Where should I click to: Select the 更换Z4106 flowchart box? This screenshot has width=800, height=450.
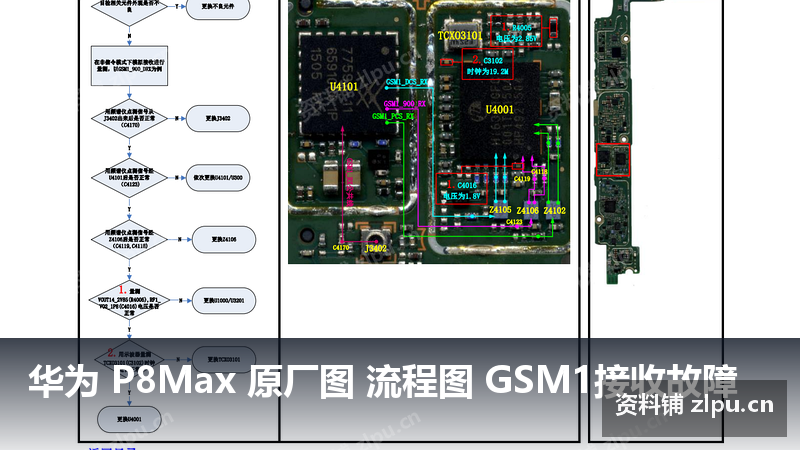click(x=224, y=239)
